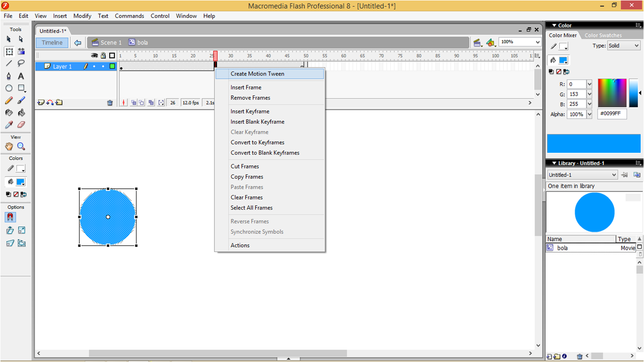
Task: Click the Color Mixer fill color swatch
Action: tap(563, 60)
